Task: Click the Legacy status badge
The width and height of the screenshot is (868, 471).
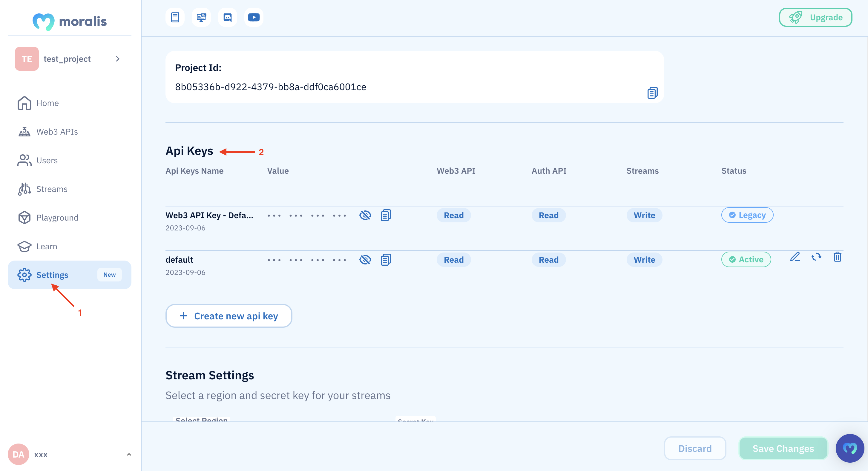Action: (x=747, y=215)
